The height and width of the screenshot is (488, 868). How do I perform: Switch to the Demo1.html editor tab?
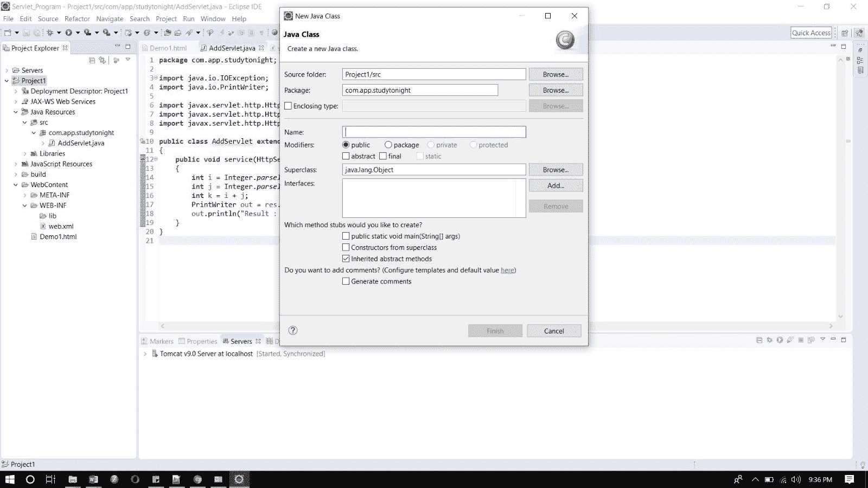tap(168, 48)
